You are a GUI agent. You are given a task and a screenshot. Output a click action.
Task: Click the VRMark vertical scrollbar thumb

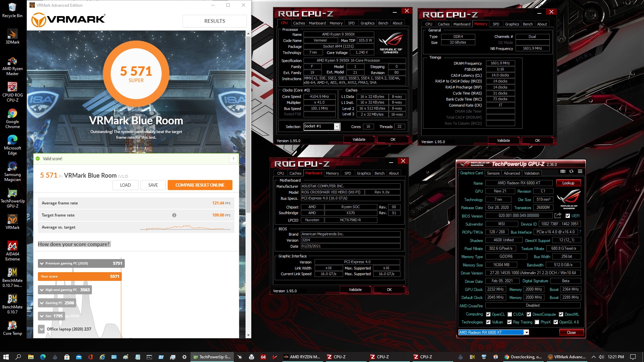(x=248, y=124)
